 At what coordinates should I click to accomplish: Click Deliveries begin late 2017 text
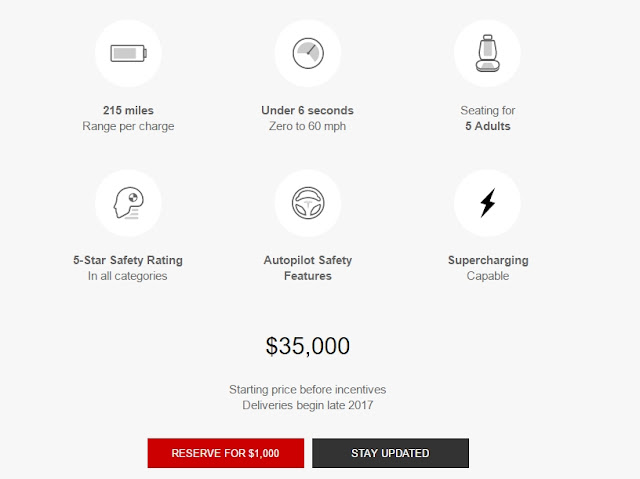tap(308, 405)
